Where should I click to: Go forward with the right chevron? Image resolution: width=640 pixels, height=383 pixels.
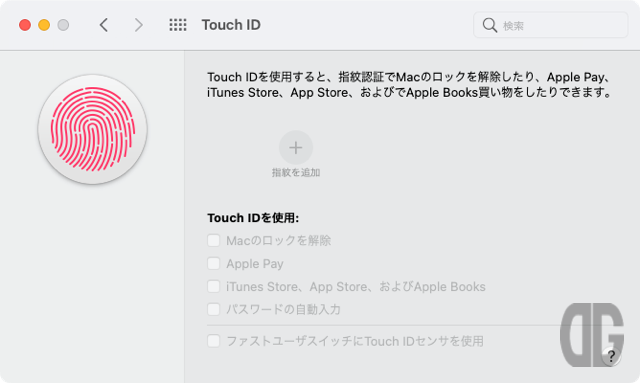point(139,25)
